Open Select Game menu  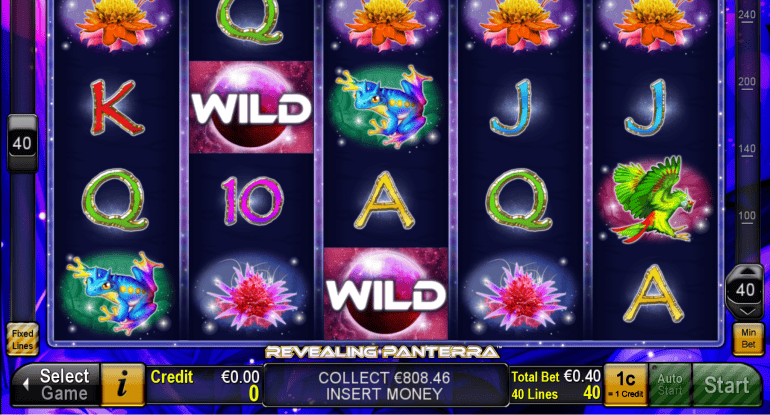pyautogui.click(x=56, y=385)
